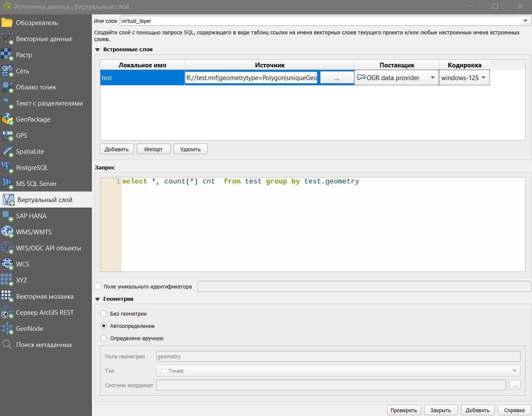Switch to the MS SQL Server tab
The width and height of the screenshot is (532, 416).
click(36, 184)
